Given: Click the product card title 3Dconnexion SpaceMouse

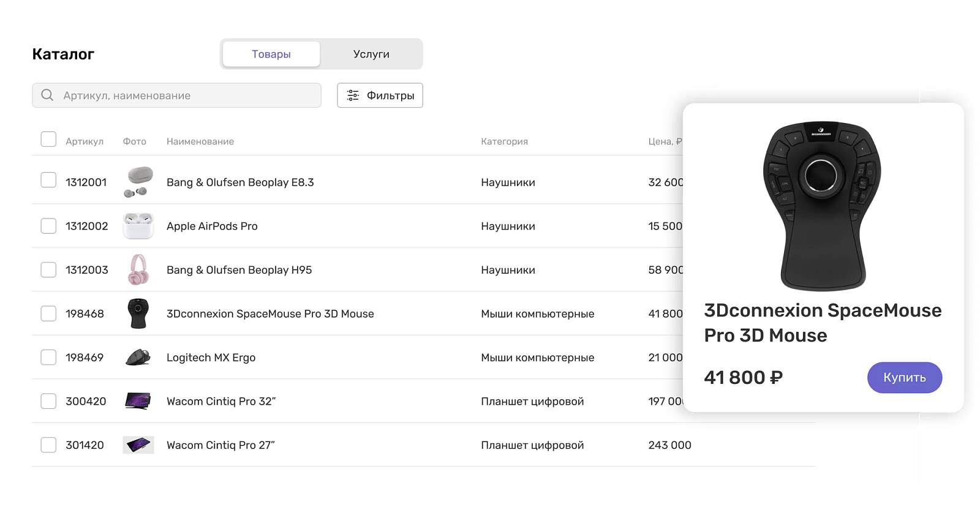Looking at the screenshot, I should point(823,323).
